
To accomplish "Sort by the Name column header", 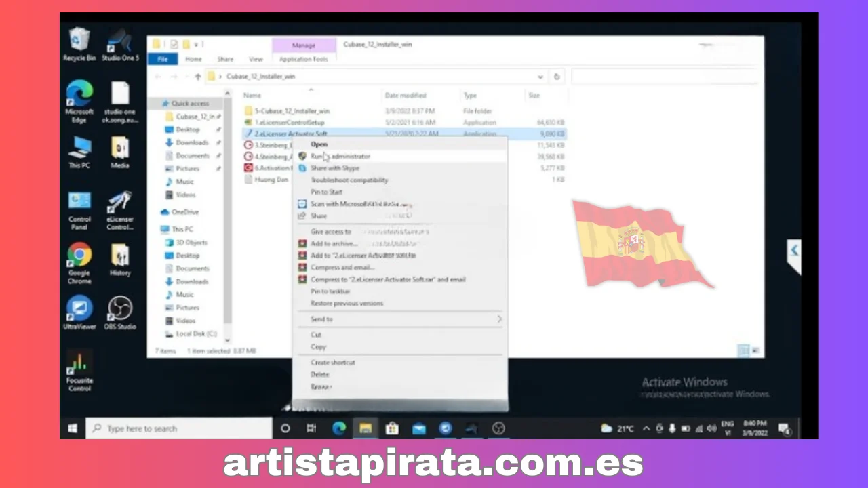I will [252, 96].
